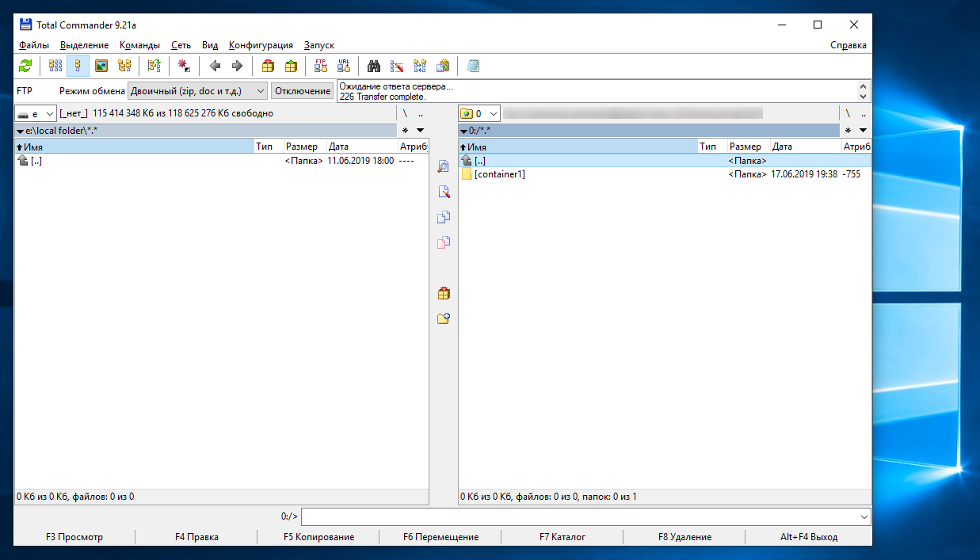The image size is (980, 560).
Task: Launch the multi-rename tool icon
Action: pos(397,66)
